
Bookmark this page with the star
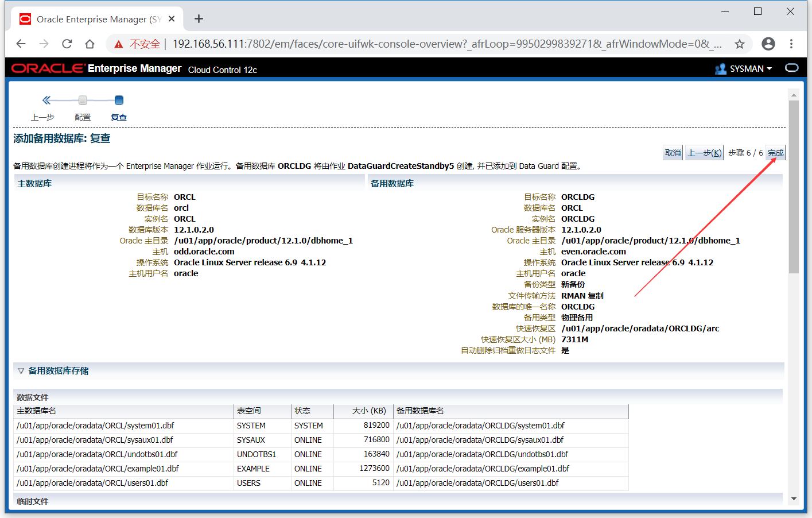pos(740,44)
